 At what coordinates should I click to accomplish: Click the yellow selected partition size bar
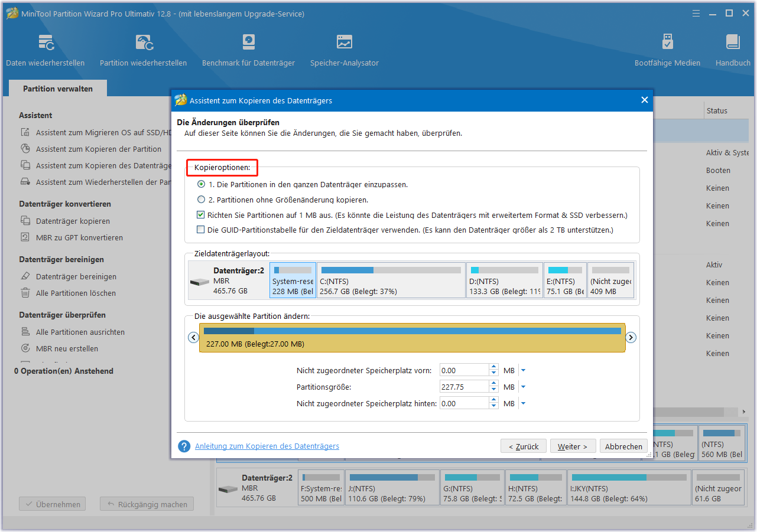pos(412,338)
